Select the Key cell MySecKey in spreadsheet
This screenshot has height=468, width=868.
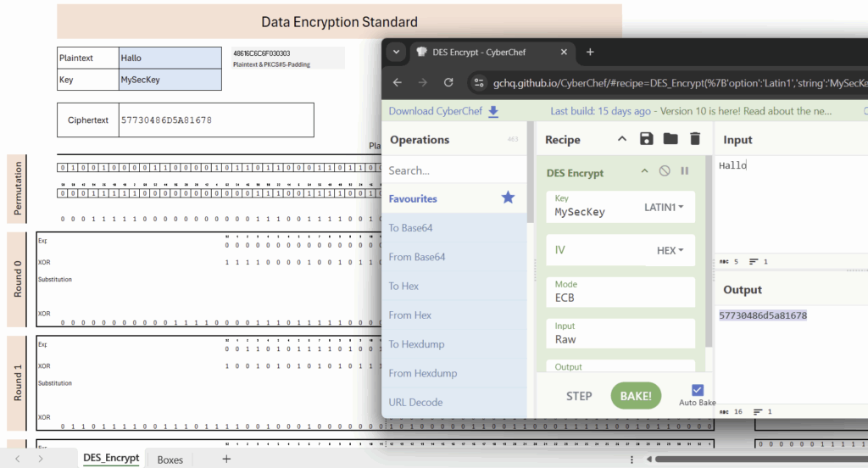(170, 80)
